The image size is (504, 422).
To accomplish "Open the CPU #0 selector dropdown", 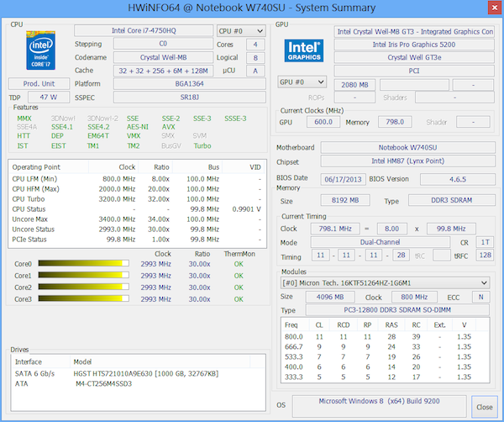I will pyautogui.click(x=241, y=31).
